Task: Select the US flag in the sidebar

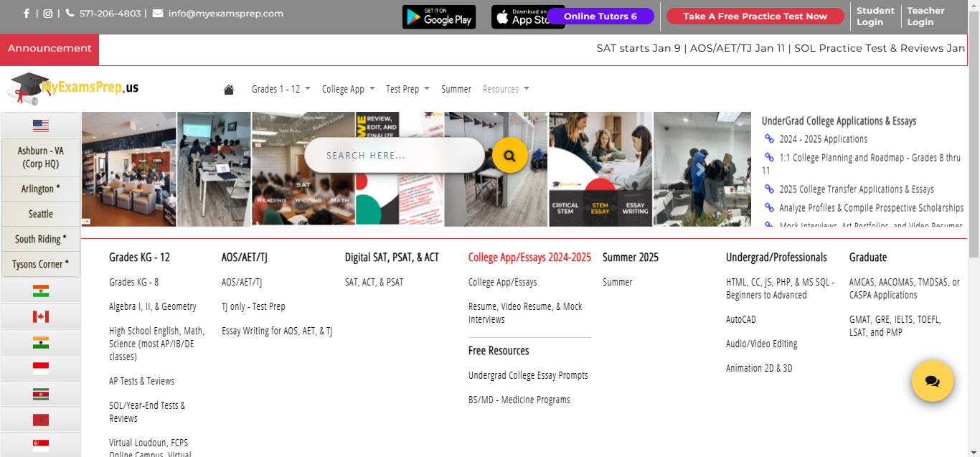Action: [x=41, y=125]
